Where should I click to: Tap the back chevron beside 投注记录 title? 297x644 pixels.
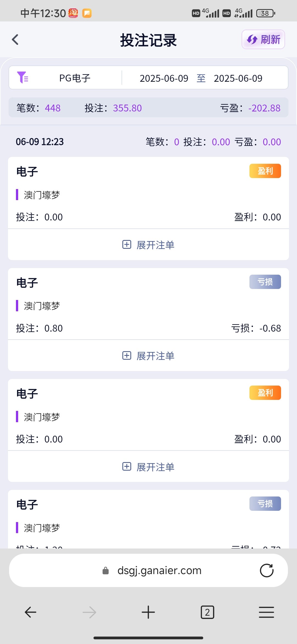15,40
